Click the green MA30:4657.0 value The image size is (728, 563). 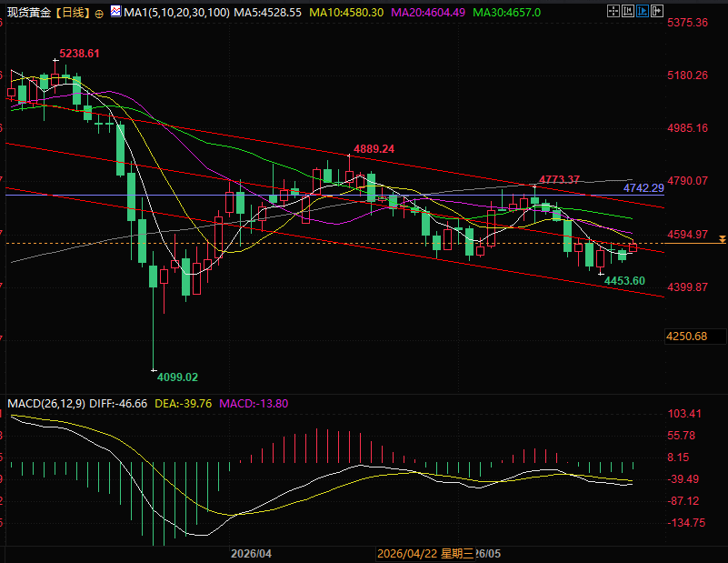pos(506,13)
